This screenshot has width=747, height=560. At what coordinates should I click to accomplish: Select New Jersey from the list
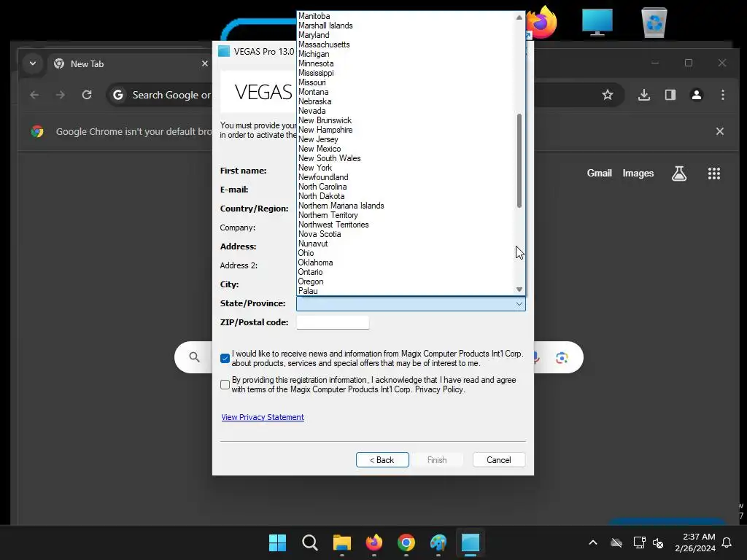pos(318,139)
